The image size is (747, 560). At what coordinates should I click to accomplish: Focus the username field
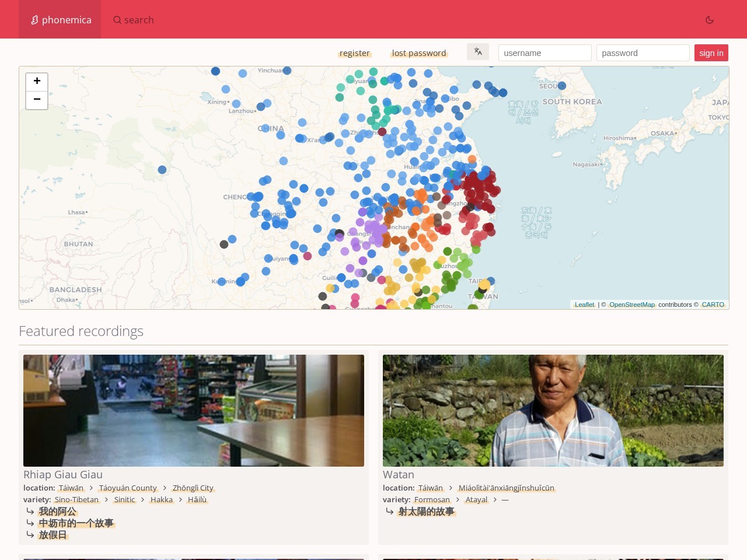point(545,53)
